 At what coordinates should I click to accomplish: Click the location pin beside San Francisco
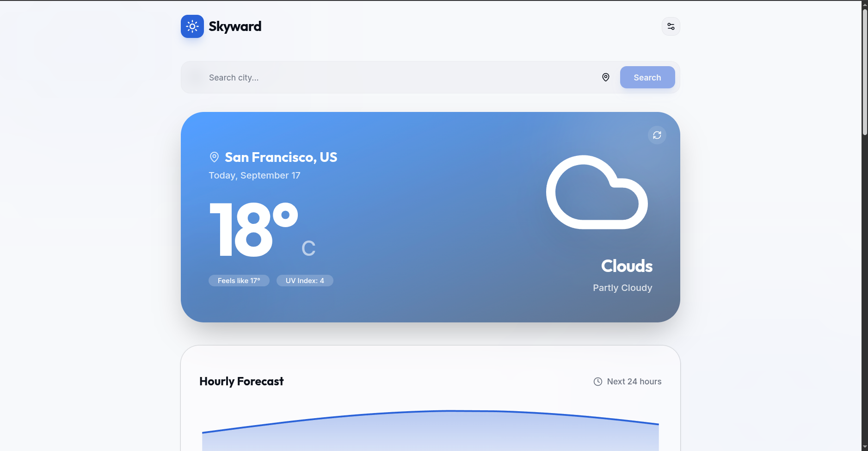214,157
